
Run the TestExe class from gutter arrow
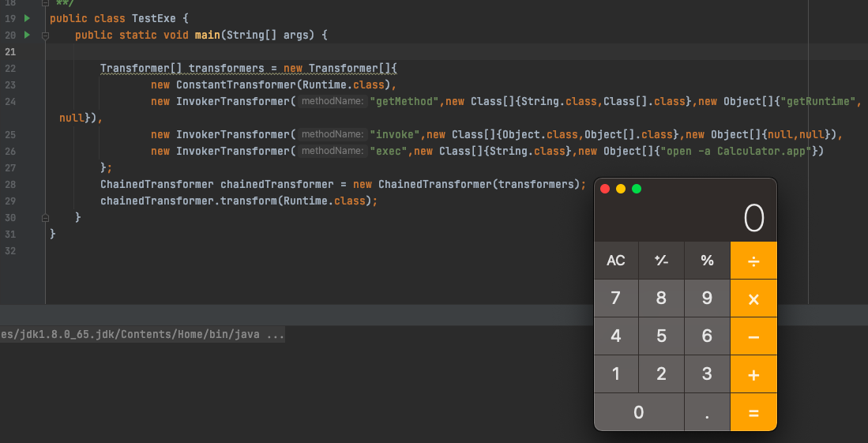tap(27, 18)
